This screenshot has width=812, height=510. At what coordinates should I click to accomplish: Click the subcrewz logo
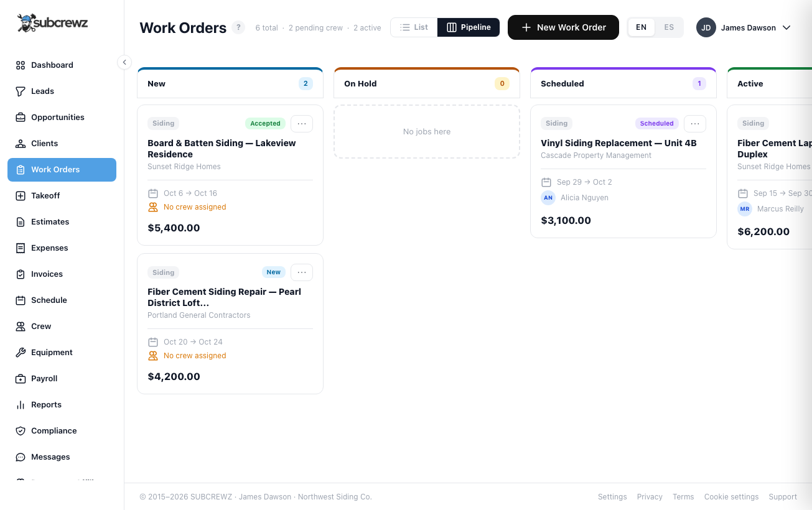[x=53, y=24]
